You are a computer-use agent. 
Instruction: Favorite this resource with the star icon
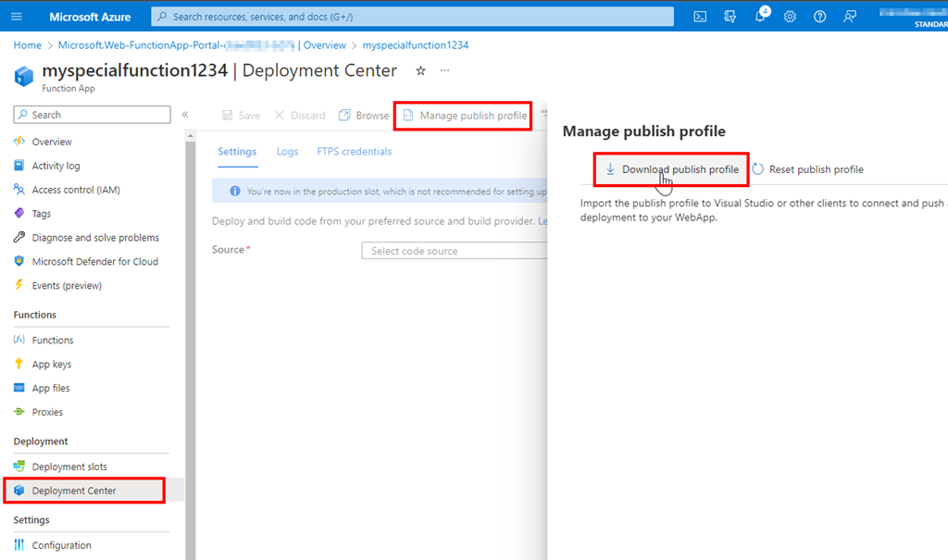(420, 71)
